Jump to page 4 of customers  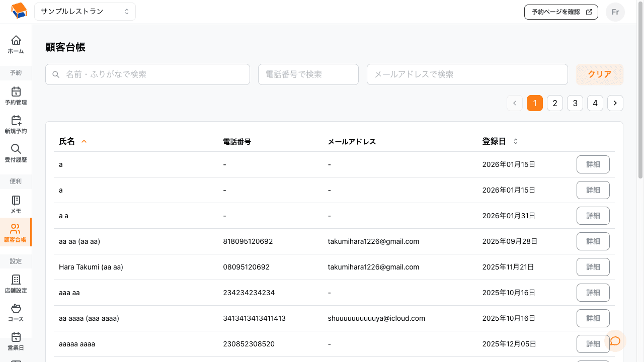click(x=595, y=103)
